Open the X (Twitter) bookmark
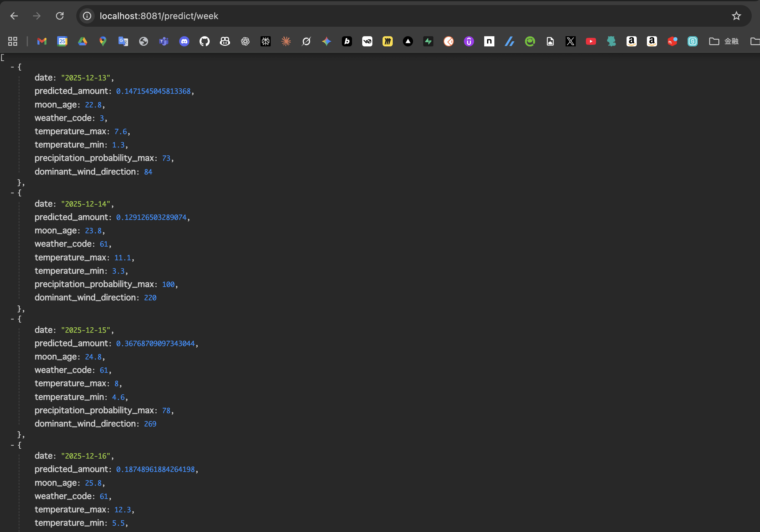The height and width of the screenshot is (532, 760). [x=570, y=41]
